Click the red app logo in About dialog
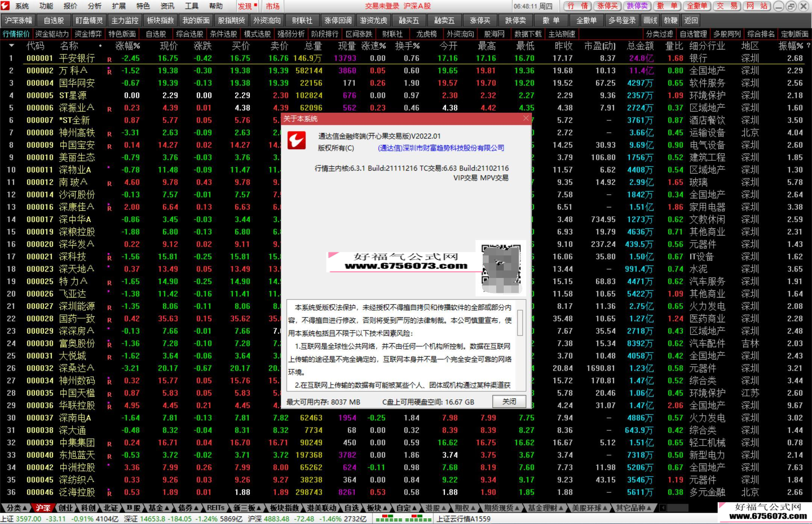Image resolution: width=812 pixels, height=524 pixels. pos(297,140)
